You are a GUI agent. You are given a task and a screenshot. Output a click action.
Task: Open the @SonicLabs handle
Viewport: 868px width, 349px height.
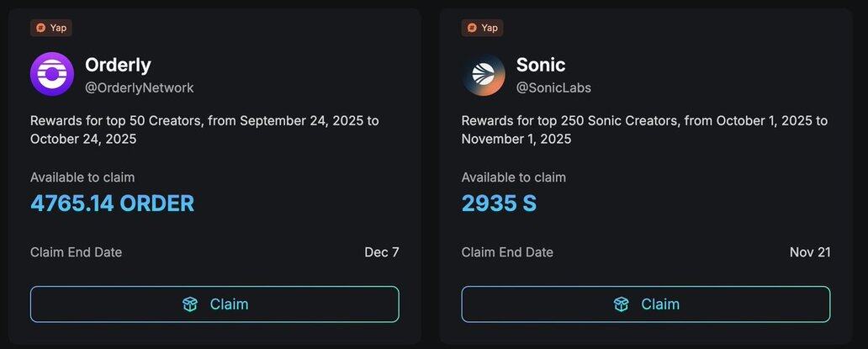coord(553,87)
